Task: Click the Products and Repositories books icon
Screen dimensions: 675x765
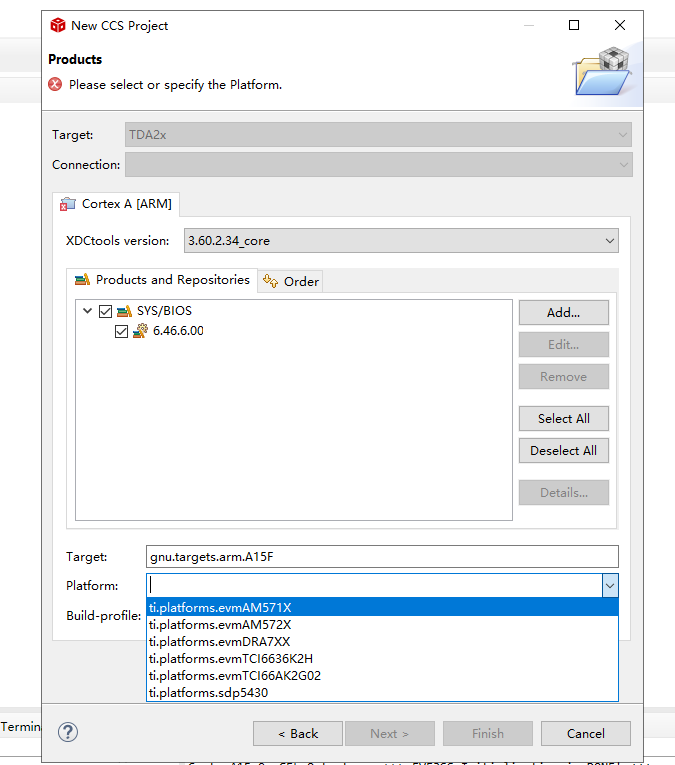Action: [x=82, y=280]
